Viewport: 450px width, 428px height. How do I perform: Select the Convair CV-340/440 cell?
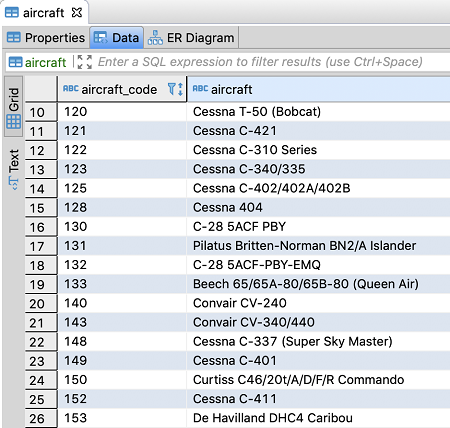[318, 322]
